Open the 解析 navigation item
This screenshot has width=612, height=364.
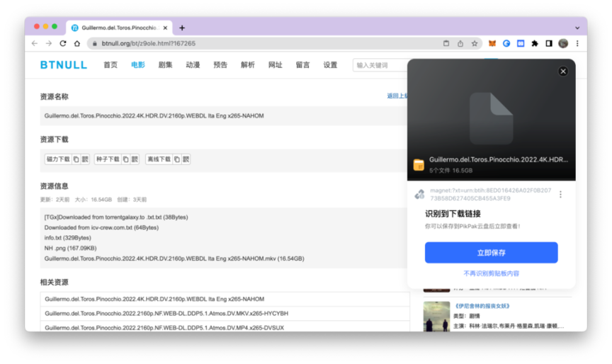247,64
